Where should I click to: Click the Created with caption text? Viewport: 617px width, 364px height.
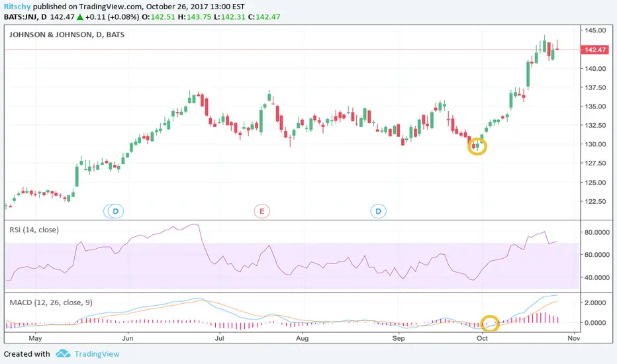click(26, 354)
